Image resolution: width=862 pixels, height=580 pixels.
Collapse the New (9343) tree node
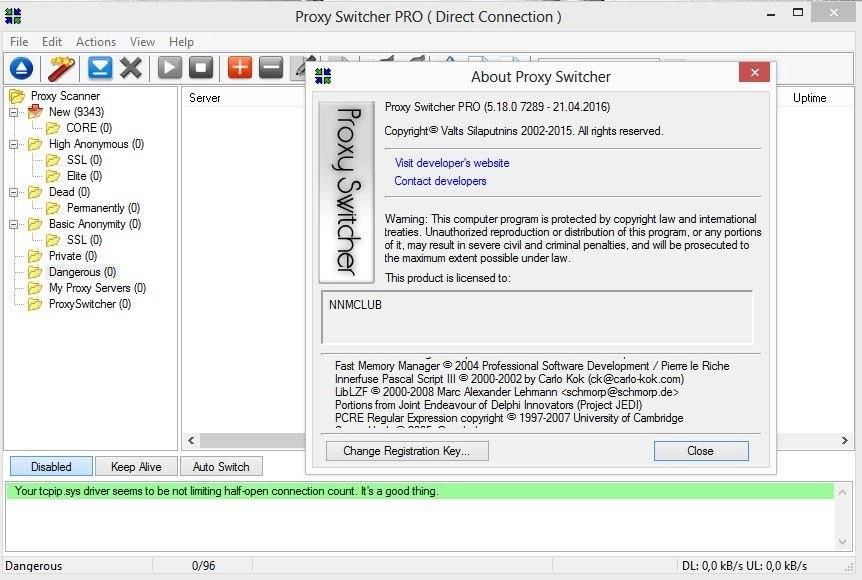coord(14,112)
